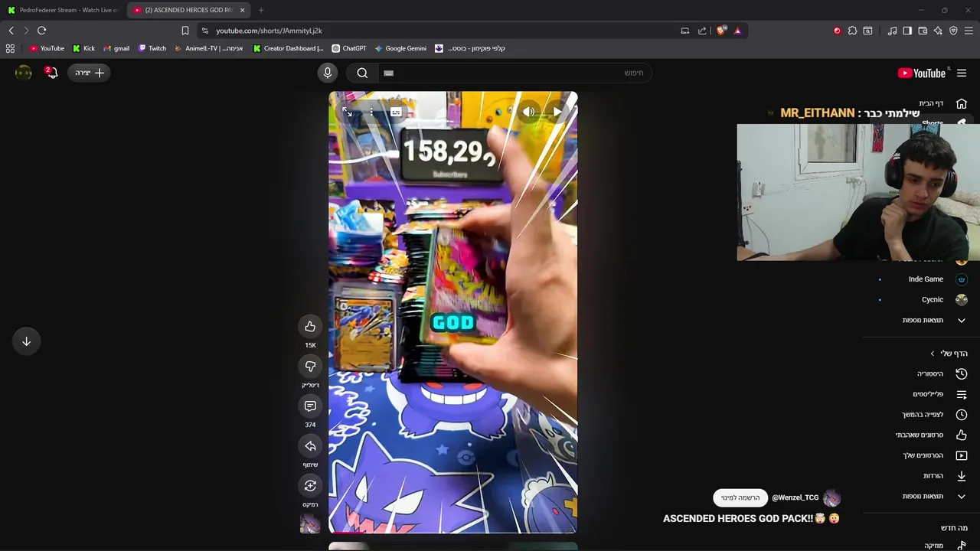Expand more subscriptions below Cycnic

point(933,320)
